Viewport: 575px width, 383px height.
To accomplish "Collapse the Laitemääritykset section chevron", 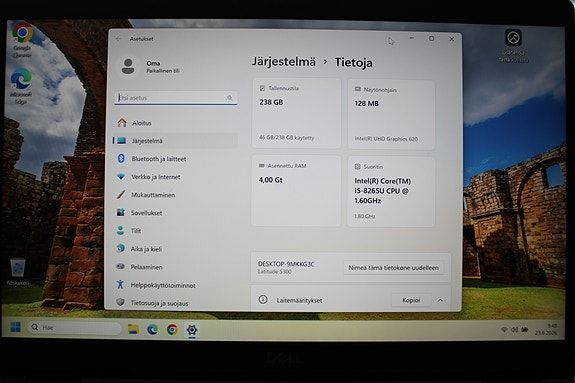I will (x=440, y=300).
